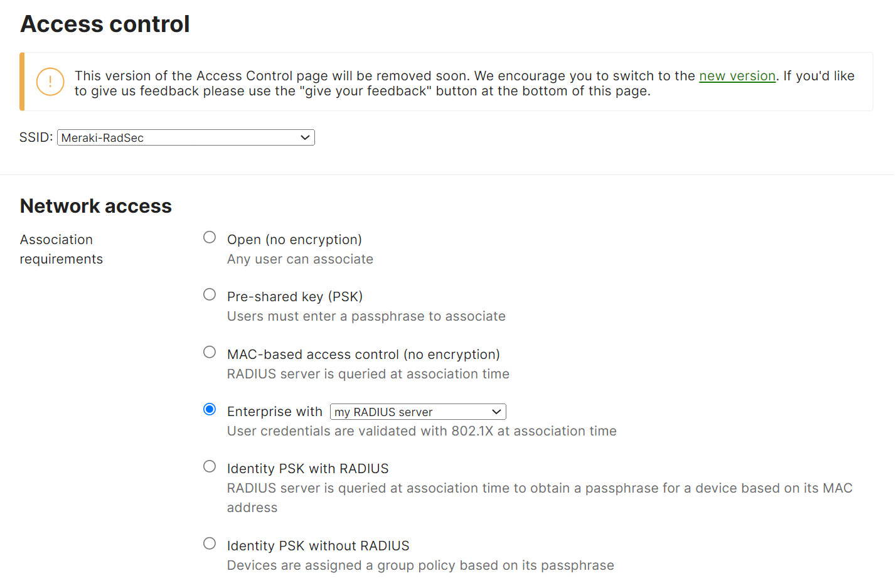Viewport: 896px width, 588px height.
Task: Click the "Identity PSK with RADIUS" label text
Action: pos(307,469)
